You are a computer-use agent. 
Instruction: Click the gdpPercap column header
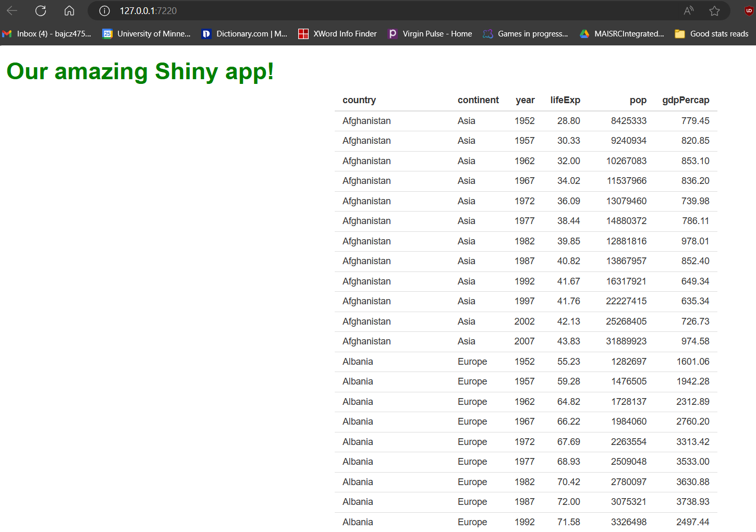(x=686, y=100)
